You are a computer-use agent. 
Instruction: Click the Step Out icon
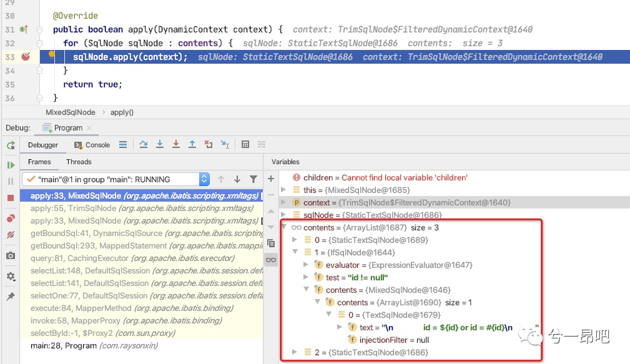coord(192,144)
